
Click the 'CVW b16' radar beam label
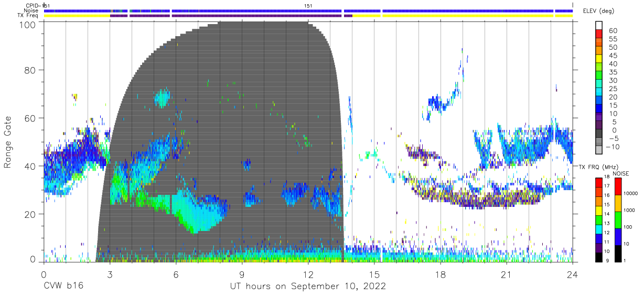(63, 287)
